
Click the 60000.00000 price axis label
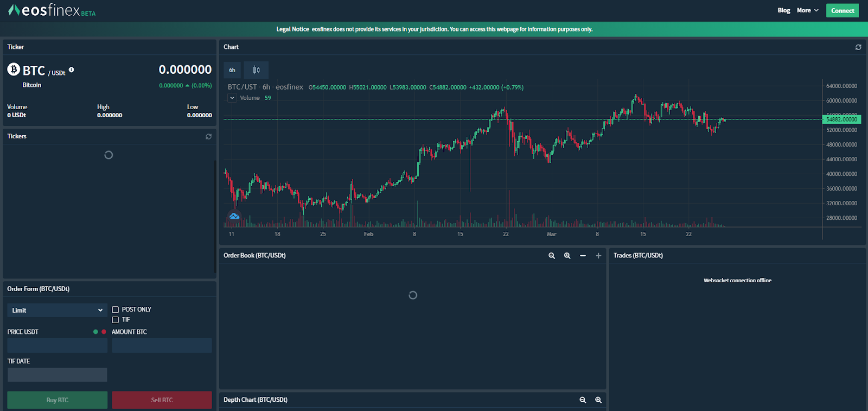click(x=841, y=100)
